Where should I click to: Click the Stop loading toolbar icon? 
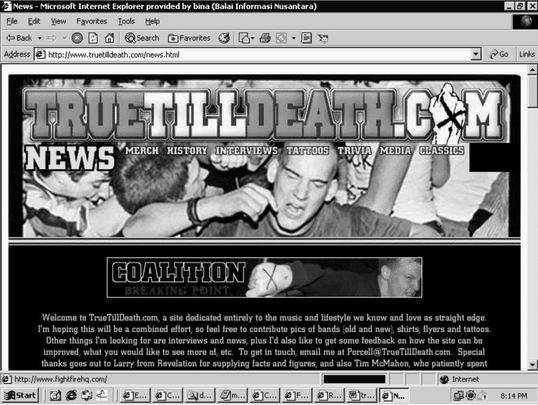(77, 38)
